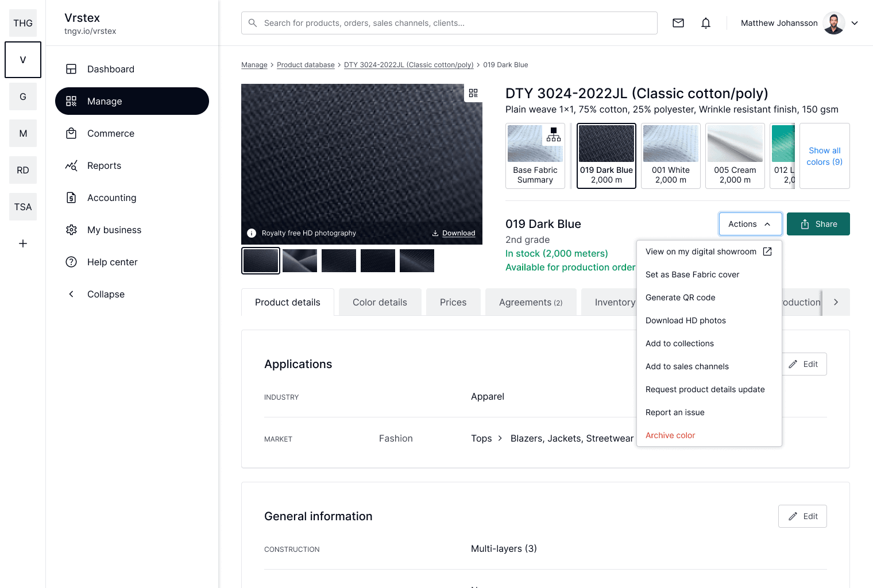Open the Accounting section
The width and height of the screenshot is (873, 588).
pyautogui.click(x=132, y=198)
